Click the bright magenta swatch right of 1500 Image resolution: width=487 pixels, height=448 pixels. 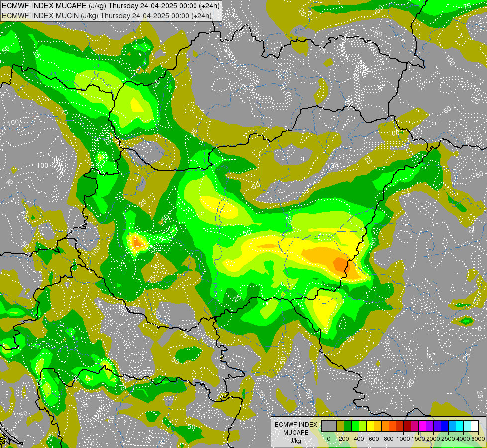point(422,426)
